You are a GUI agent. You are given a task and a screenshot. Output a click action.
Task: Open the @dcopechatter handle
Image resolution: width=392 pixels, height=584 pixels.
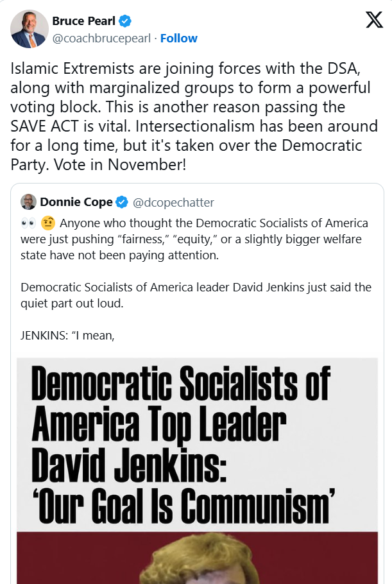173,202
